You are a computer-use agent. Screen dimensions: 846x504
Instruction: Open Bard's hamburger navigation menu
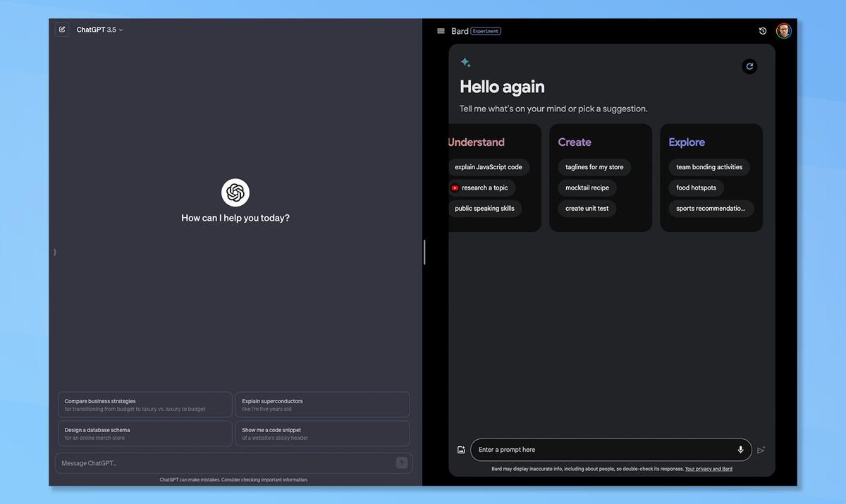441,30
